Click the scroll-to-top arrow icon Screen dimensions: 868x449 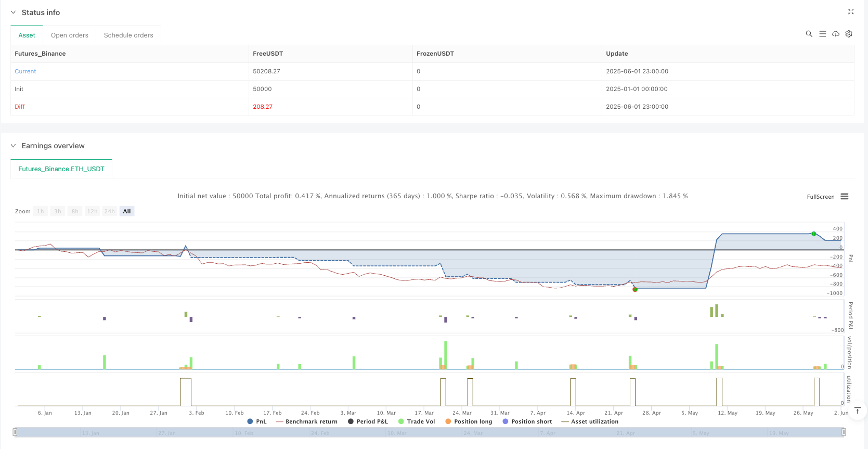(858, 411)
